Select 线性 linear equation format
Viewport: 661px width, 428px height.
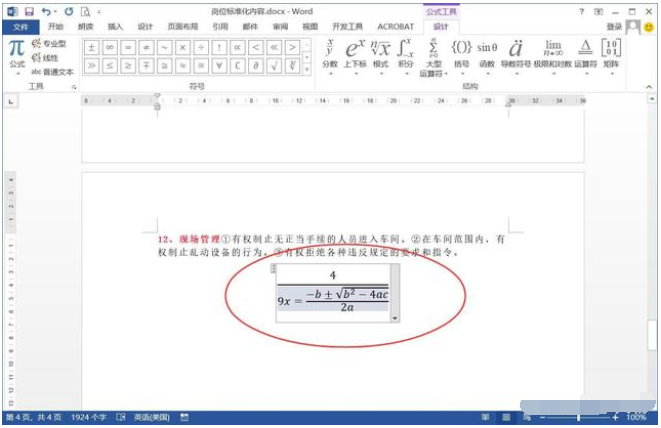click(45, 58)
